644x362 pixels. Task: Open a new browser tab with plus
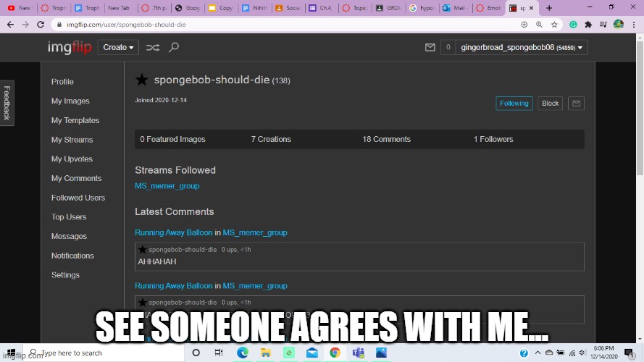(x=549, y=8)
